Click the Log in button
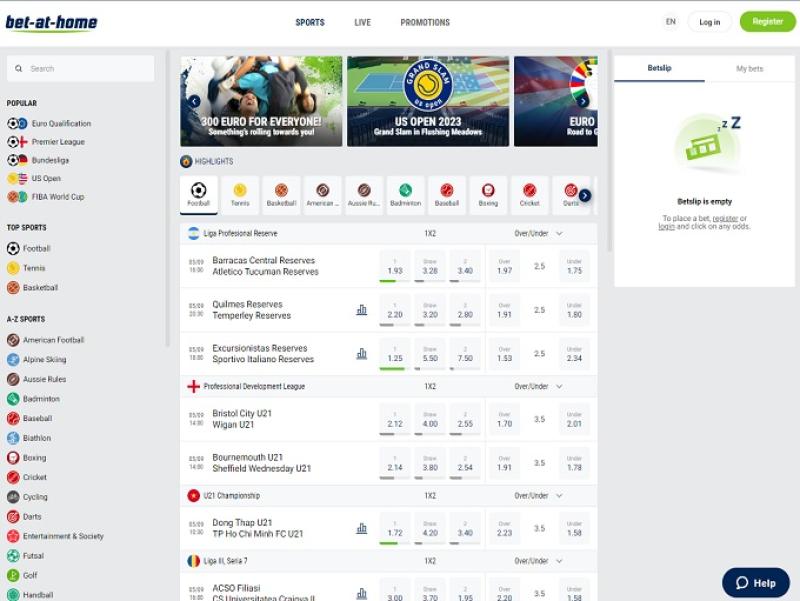 click(709, 22)
